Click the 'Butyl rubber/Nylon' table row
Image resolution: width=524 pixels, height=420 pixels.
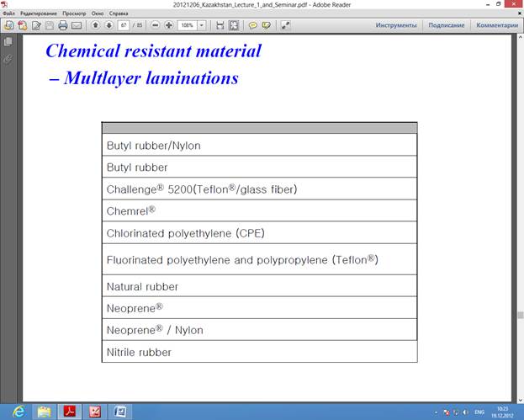(x=260, y=146)
